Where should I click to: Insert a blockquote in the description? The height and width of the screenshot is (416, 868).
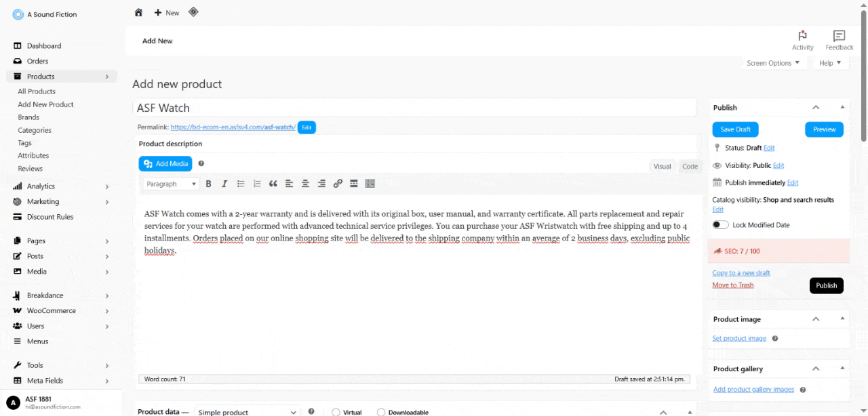273,184
